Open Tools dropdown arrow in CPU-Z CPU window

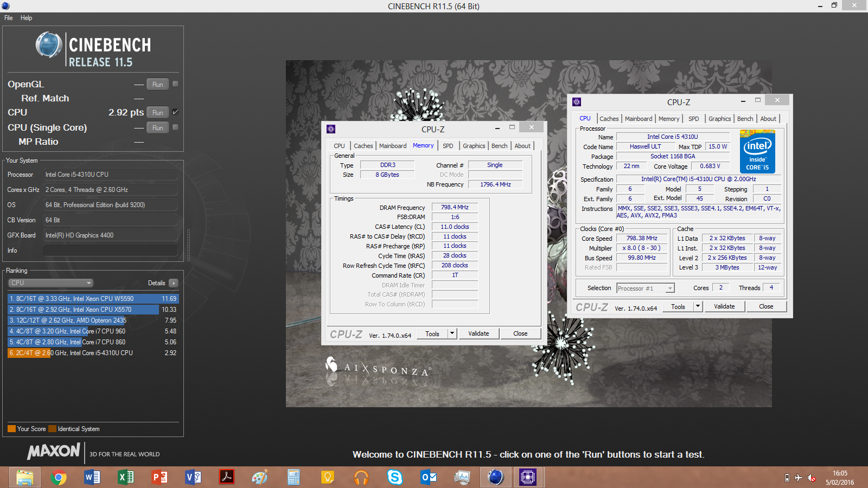(x=698, y=306)
